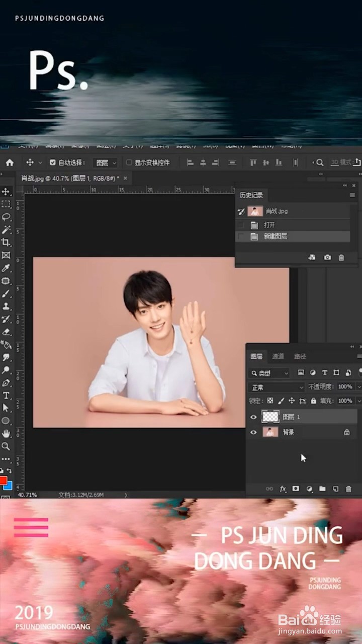
Task: Select the Paint Bucket tool
Action: (x=6, y=345)
